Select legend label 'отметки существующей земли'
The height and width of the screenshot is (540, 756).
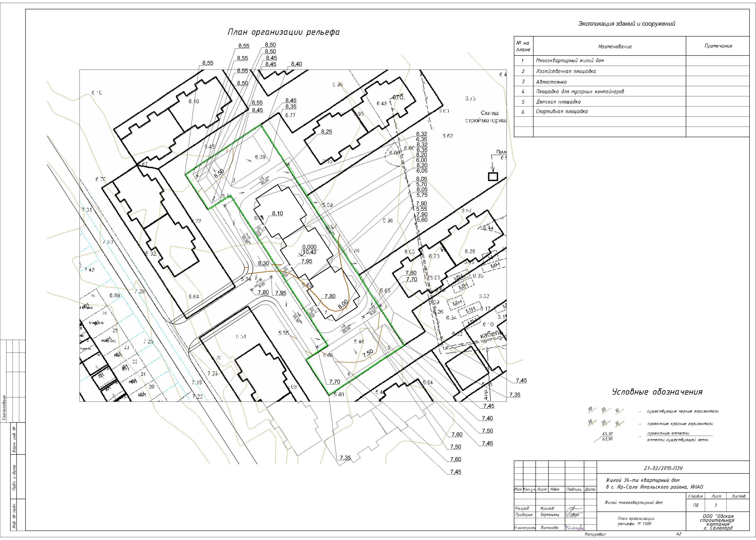click(678, 440)
